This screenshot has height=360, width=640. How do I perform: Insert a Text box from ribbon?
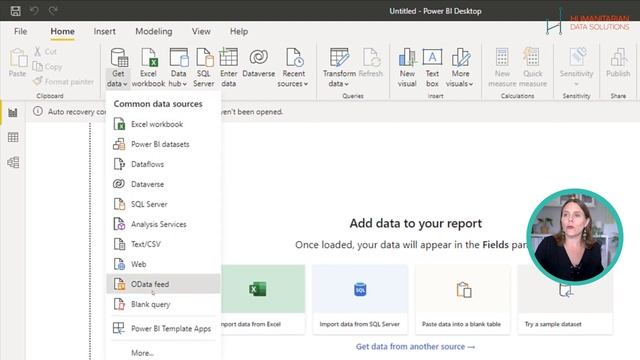(432, 67)
